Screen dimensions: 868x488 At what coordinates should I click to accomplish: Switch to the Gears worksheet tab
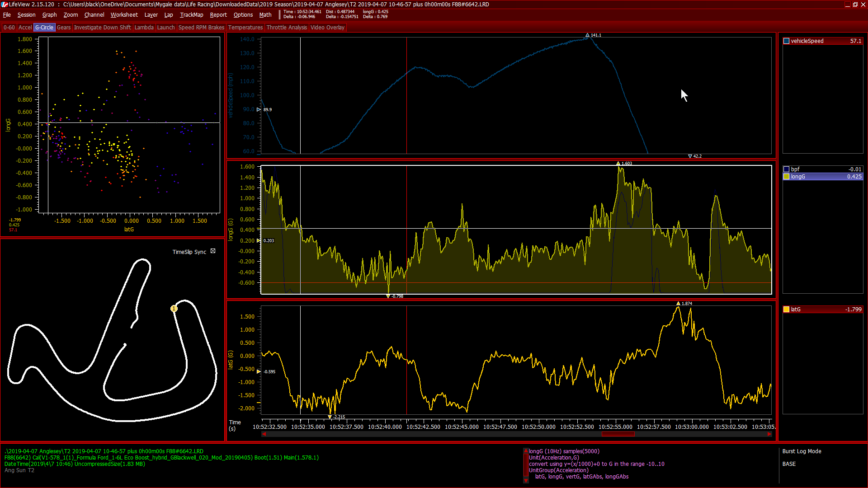tap(64, 28)
